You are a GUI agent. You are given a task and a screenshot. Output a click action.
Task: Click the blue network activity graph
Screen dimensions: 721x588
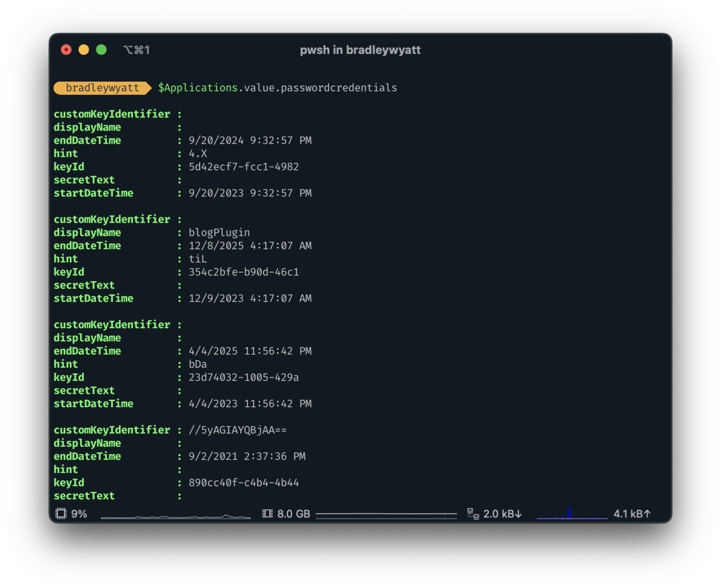tap(572, 514)
